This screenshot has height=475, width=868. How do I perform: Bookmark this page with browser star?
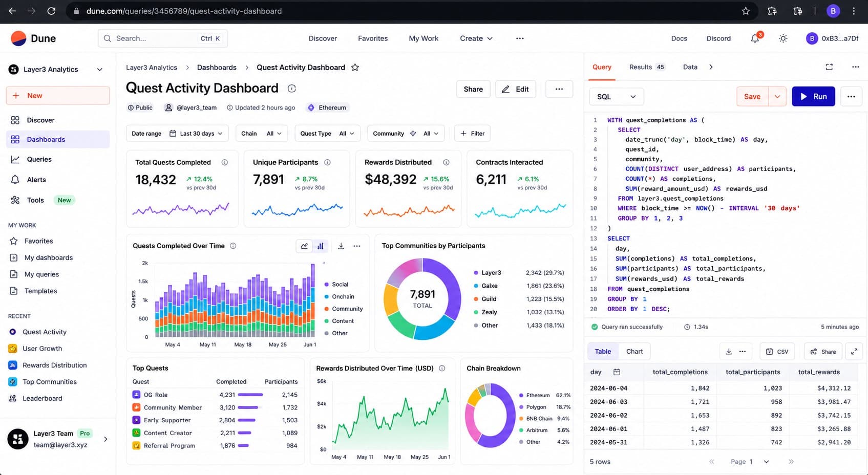(x=746, y=11)
